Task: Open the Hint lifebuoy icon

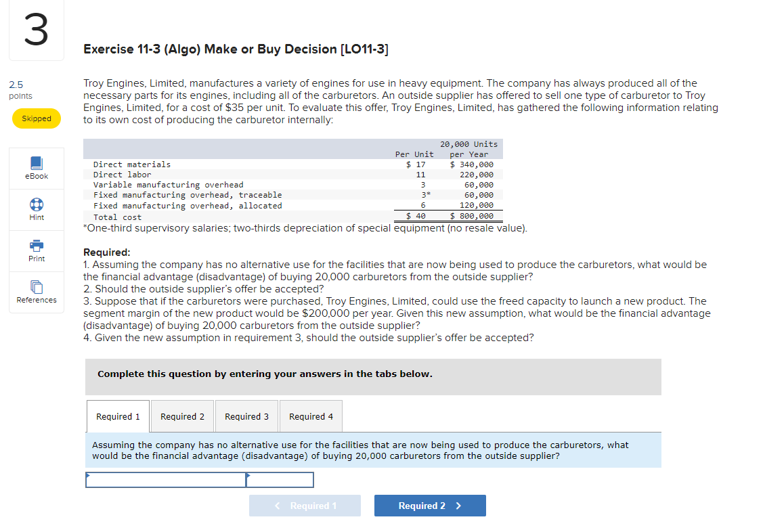Action: (37, 204)
